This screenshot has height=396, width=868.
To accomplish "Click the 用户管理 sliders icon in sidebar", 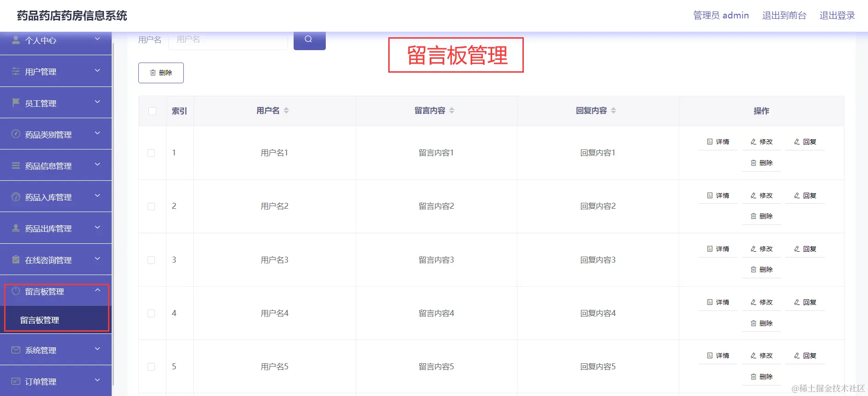I will point(16,71).
